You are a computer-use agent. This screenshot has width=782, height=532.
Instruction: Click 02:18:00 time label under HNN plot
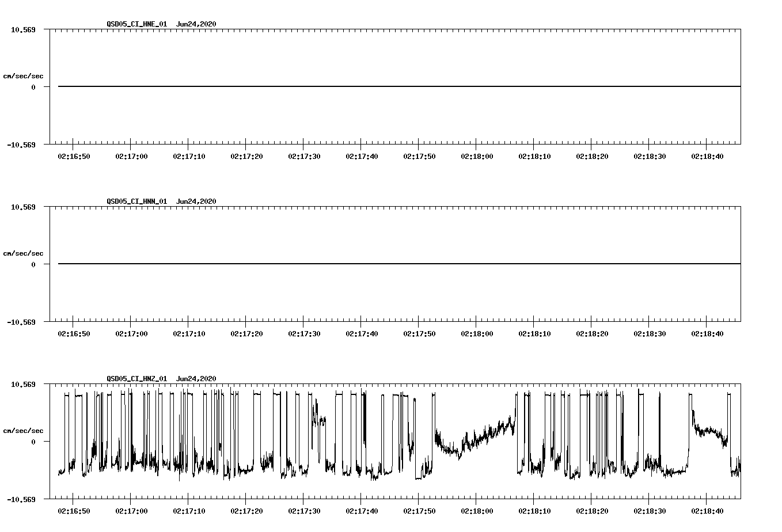[477, 333]
